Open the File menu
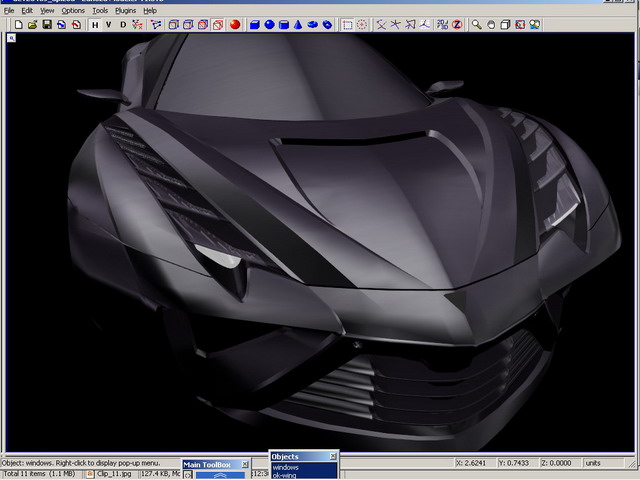The height and width of the screenshot is (480, 640). [x=9, y=11]
